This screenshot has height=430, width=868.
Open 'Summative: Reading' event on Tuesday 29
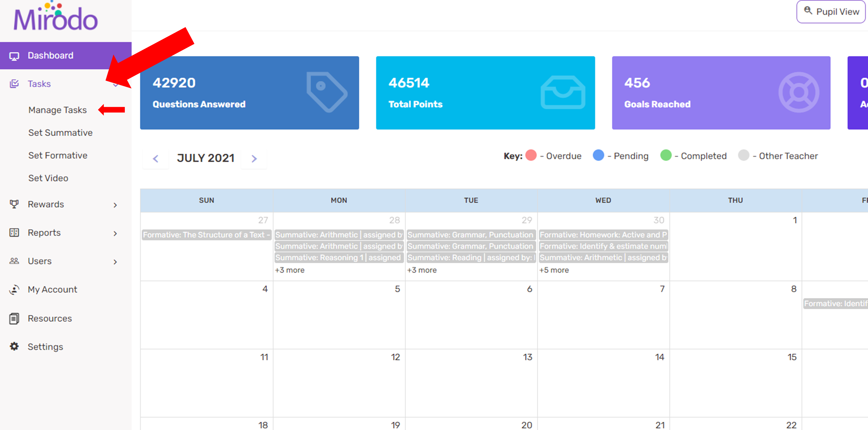click(471, 258)
